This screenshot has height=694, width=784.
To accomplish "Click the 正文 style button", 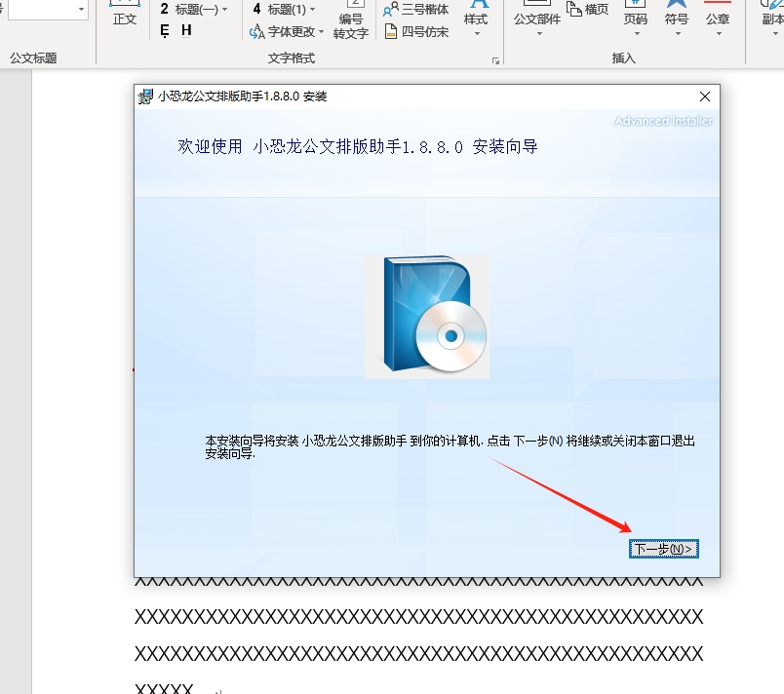I will 125,19.
